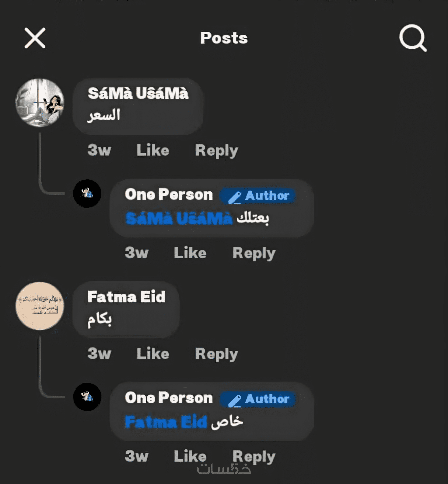448x484 pixels.
Task: Open SáMà UšáMà's profile picture
Action: pyautogui.click(x=40, y=102)
